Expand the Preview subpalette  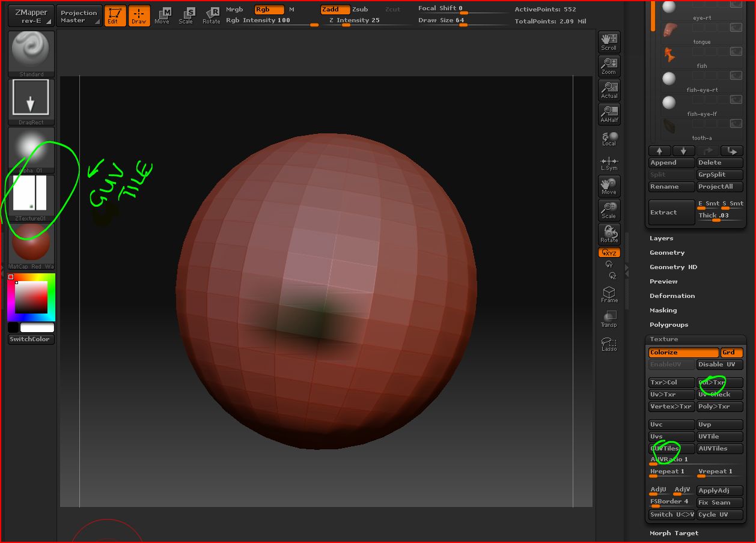pyautogui.click(x=663, y=282)
